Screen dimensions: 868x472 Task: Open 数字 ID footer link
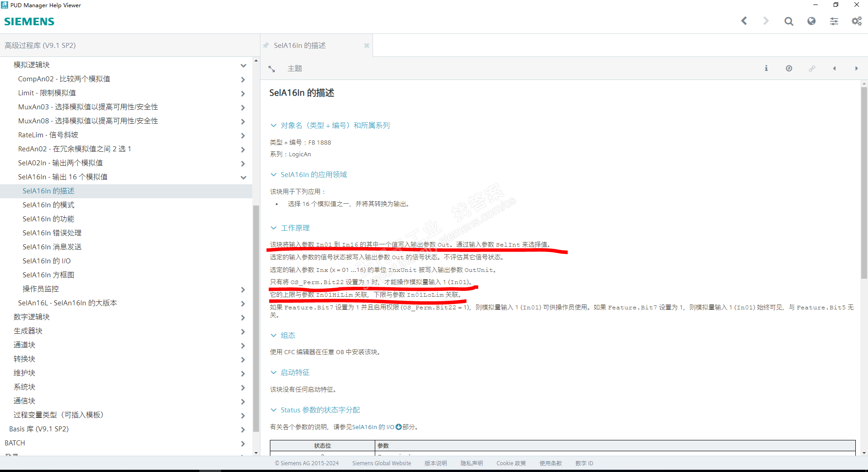(584, 463)
